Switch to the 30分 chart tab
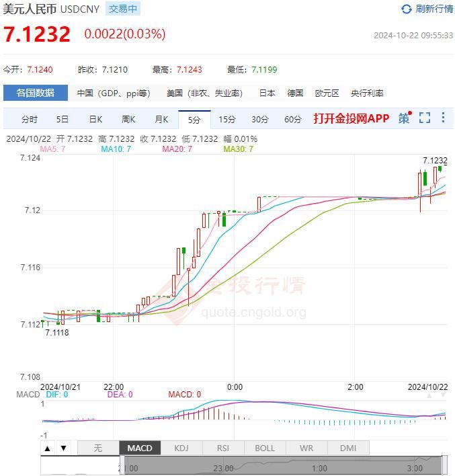 [260, 119]
